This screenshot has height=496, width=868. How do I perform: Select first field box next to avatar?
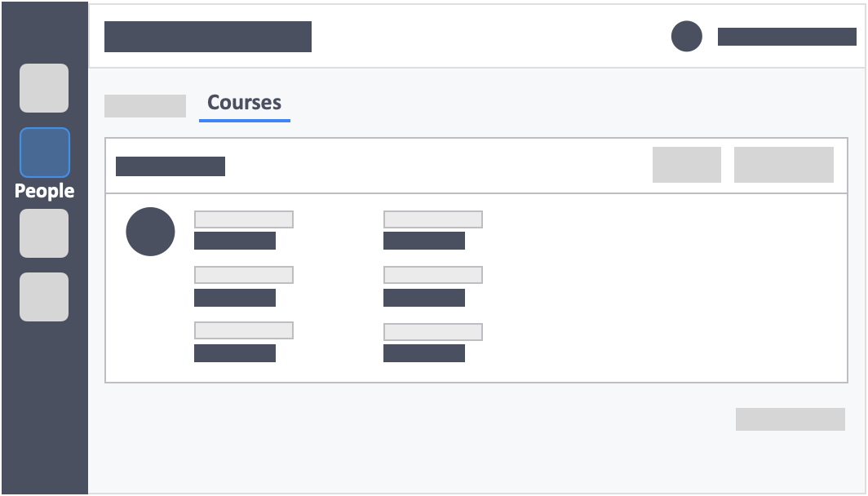[244, 219]
